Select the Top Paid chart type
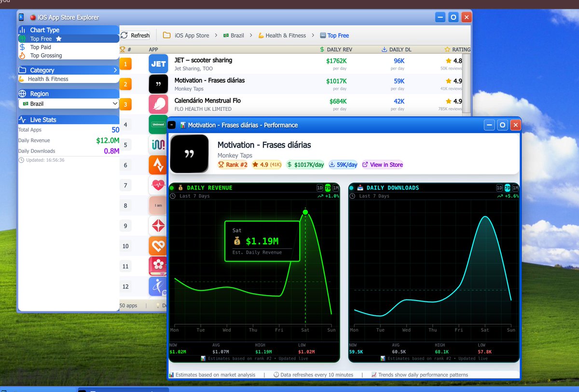Image resolution: width=579 pixels, height=392 pixels. tap(69, 47)
